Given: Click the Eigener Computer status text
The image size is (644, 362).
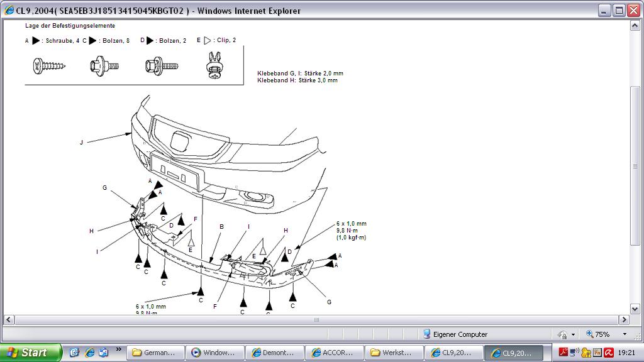Looking at the screenshot, I should coord(460,334).
